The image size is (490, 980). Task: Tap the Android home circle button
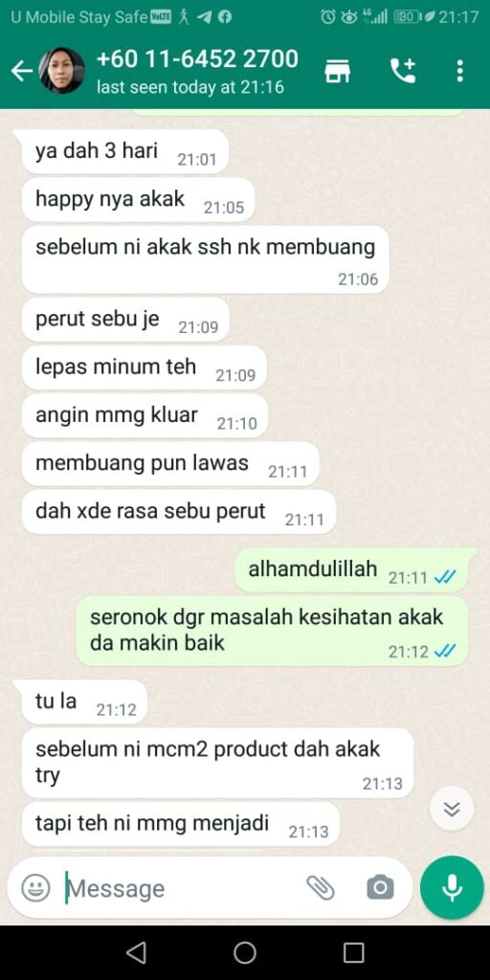click(x=245, y=952)
